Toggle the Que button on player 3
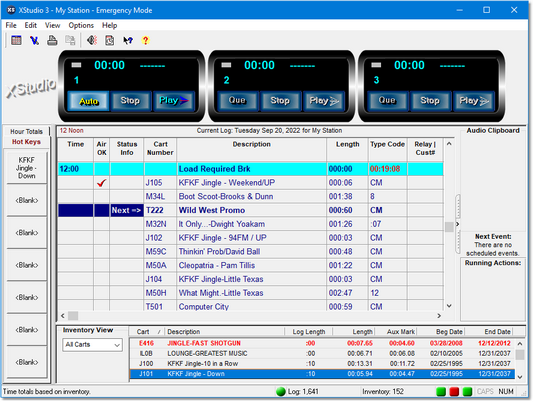 click(x=387, y=101)
